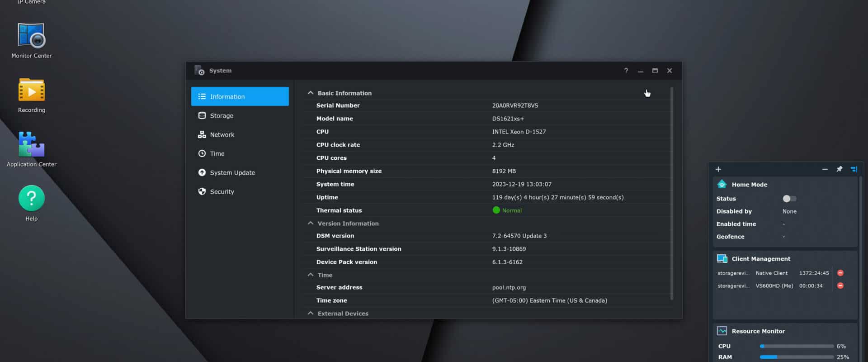Close the System window
Image resolution: width=868 pixels, height=362 pixels.
tap(670, 71)
